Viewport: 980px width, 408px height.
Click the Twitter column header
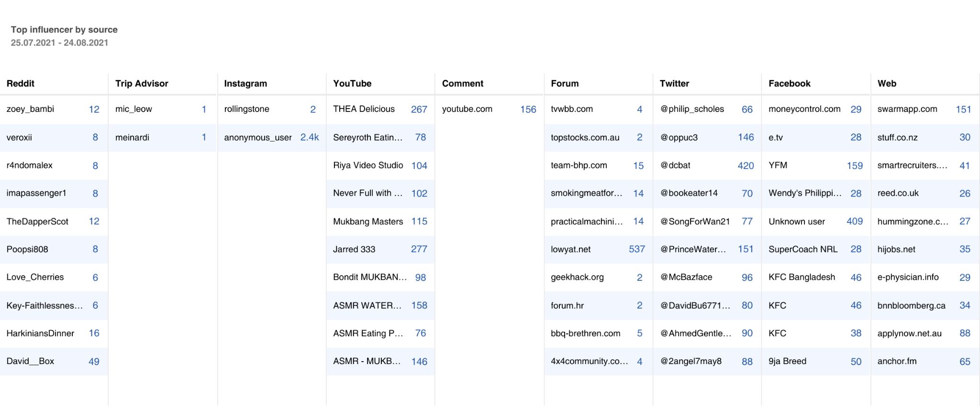(674, 83)
